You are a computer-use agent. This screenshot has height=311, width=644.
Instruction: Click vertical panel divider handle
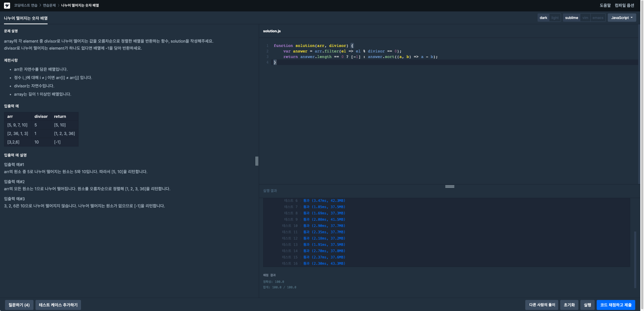[x=257, y=161]
